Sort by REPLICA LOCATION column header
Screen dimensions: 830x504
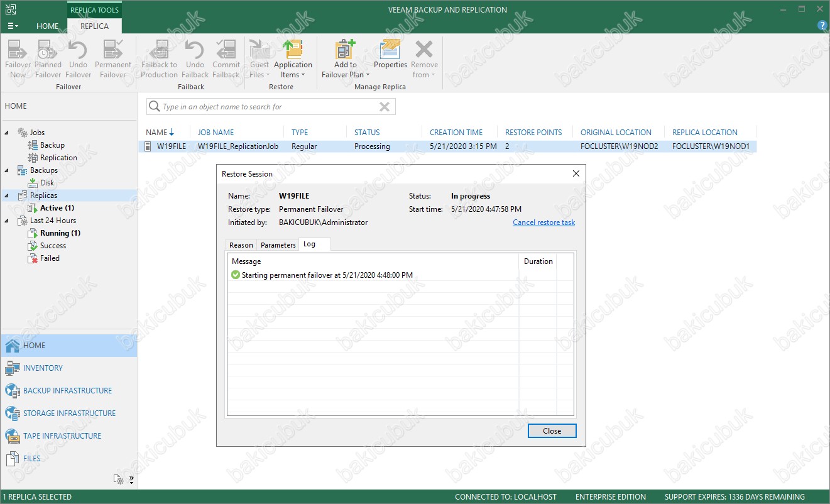point(705,133)
